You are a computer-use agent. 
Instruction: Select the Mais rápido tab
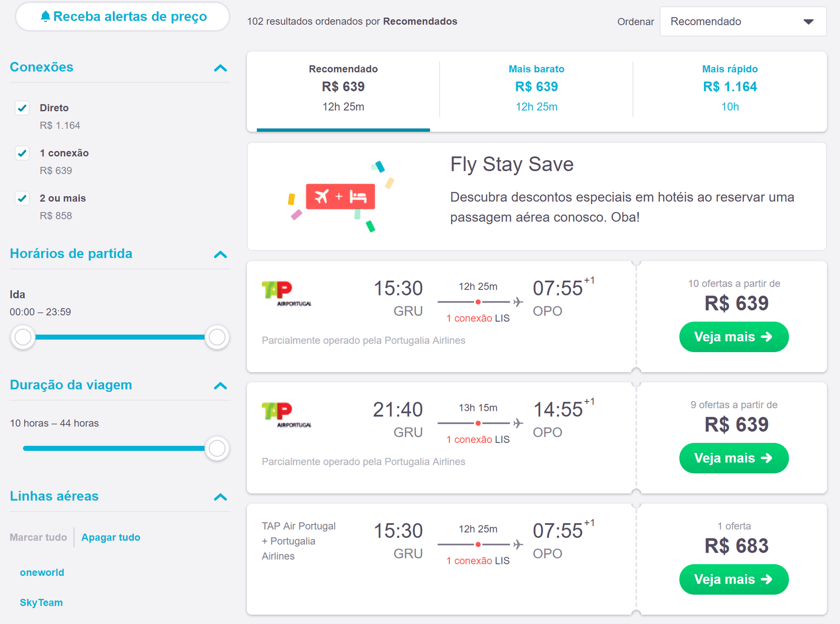730,88
